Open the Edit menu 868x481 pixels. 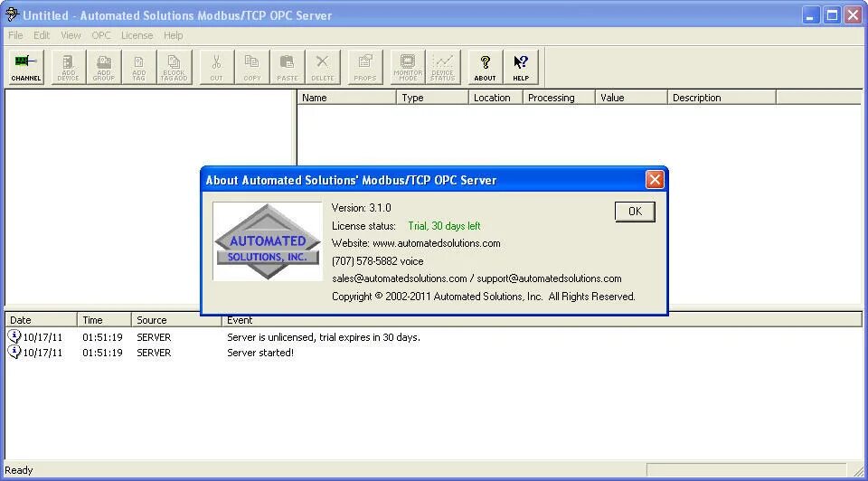[x=42, y=35]
